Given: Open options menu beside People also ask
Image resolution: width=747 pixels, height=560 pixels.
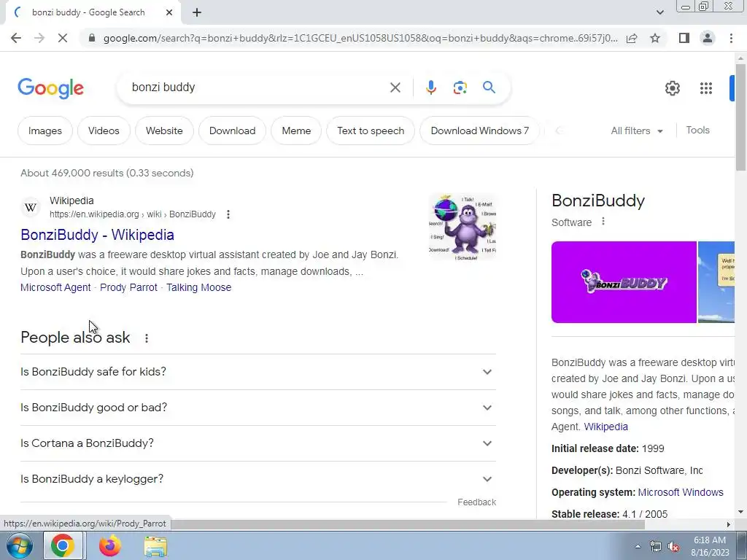Looking at the screenshot, I should [x=147, y=338].
